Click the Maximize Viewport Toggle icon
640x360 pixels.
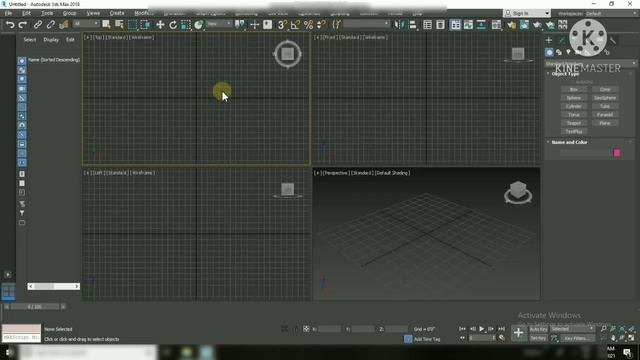[x=631, y=338]
